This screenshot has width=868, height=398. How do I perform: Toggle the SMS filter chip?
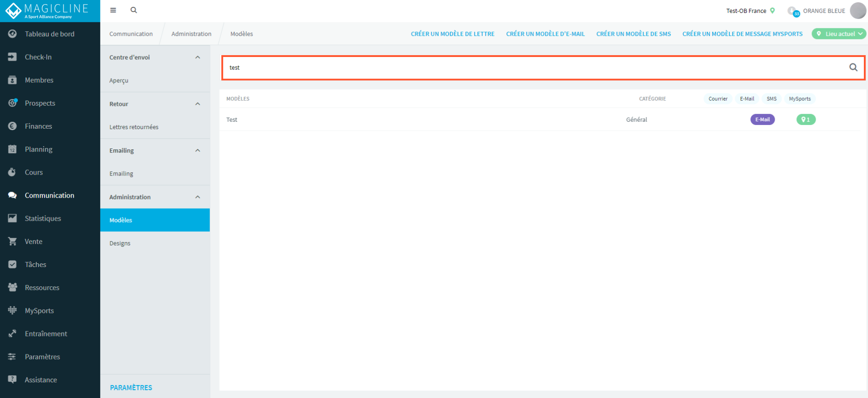click(772, 99)
